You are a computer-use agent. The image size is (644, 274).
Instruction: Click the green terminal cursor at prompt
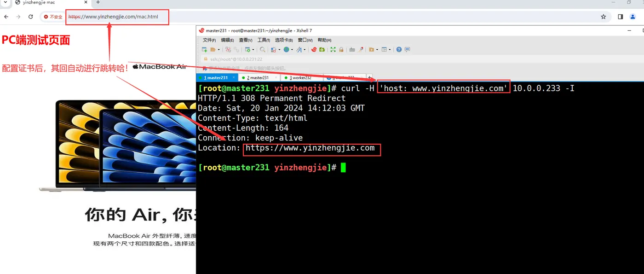click(343, 168)
